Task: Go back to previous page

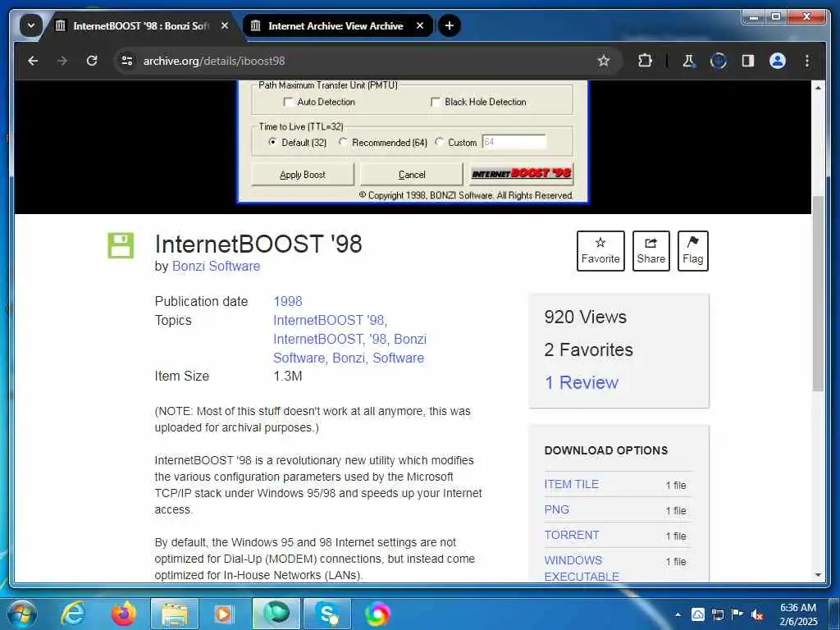Action: [33, 61]
